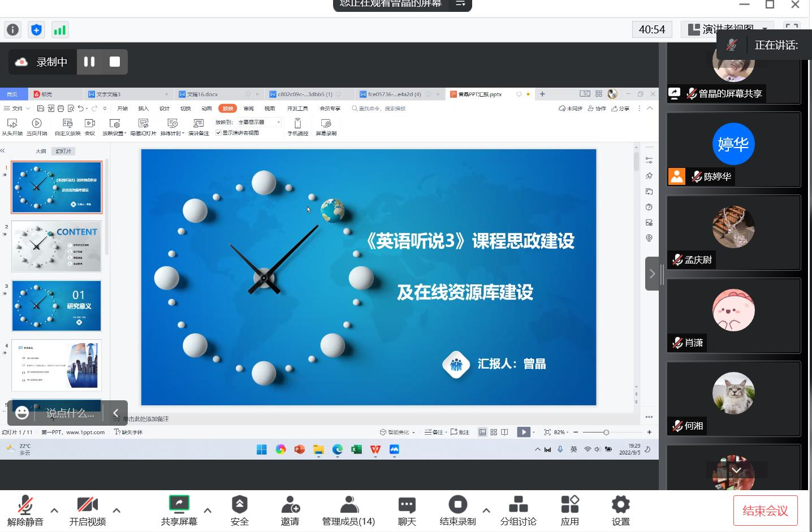Expand share screen options arrow
The image size is (812, 532).
click(208, 511)
